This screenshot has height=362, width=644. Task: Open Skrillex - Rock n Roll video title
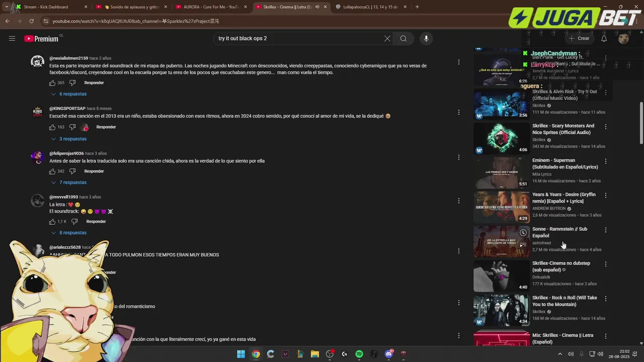pyautogui.click(x=565, y=301)
